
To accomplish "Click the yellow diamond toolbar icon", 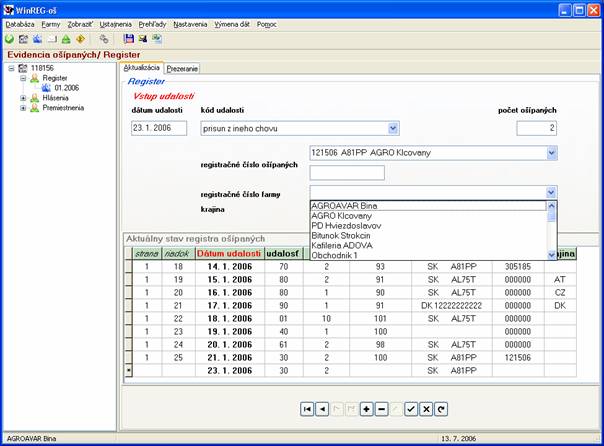I will [80, 38].
